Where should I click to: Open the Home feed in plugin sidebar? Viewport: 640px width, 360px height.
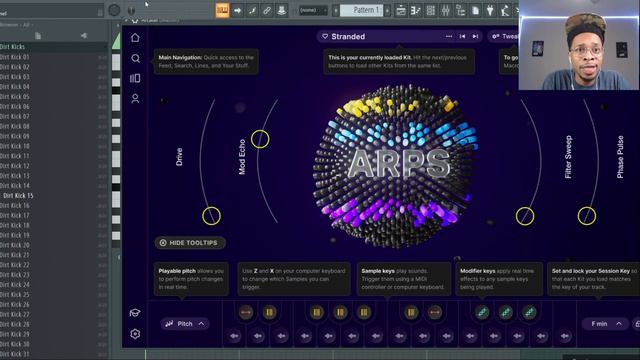pyautogui.click(x=135, y=38)
